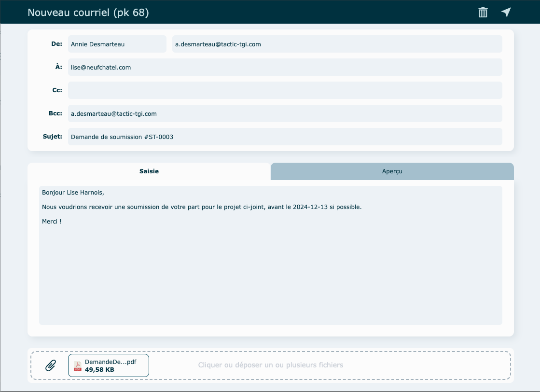Click the red PDF file icon
Viewport: 540px width, 392px height.
click(77, 366)
